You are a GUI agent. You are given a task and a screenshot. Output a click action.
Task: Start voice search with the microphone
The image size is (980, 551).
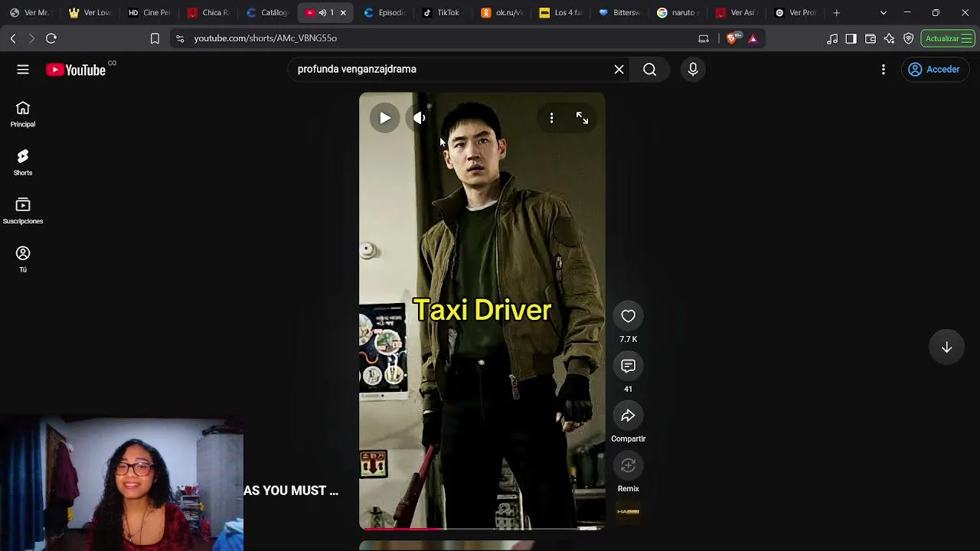(x=693, y=70)
